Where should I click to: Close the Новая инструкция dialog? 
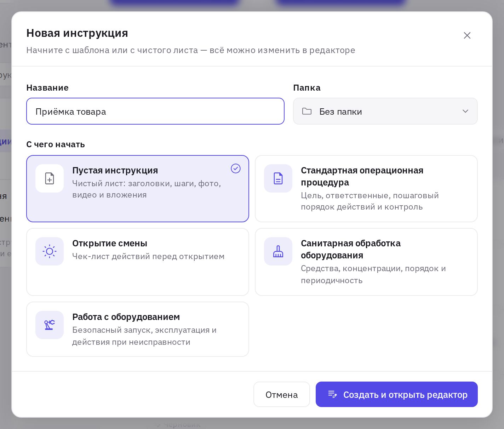point(467,35)
